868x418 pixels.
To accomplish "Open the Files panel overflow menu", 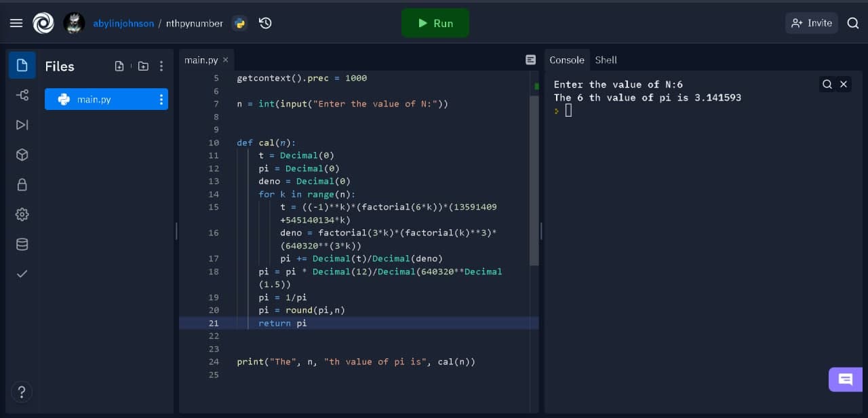I will click(161, 66).
